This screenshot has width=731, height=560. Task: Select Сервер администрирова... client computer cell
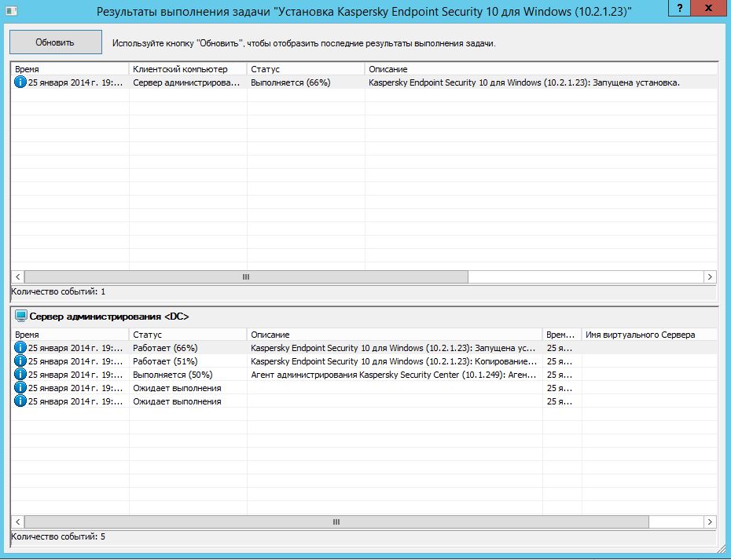pyautogui.click(x=186, y=83)
